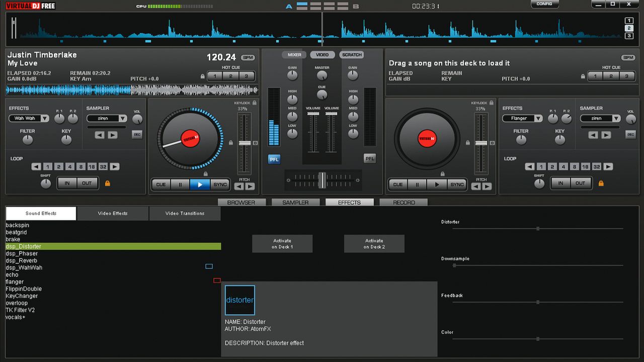Open the right deck effects dropdown Flanger

pyautogui.click(x=522, y=119)
